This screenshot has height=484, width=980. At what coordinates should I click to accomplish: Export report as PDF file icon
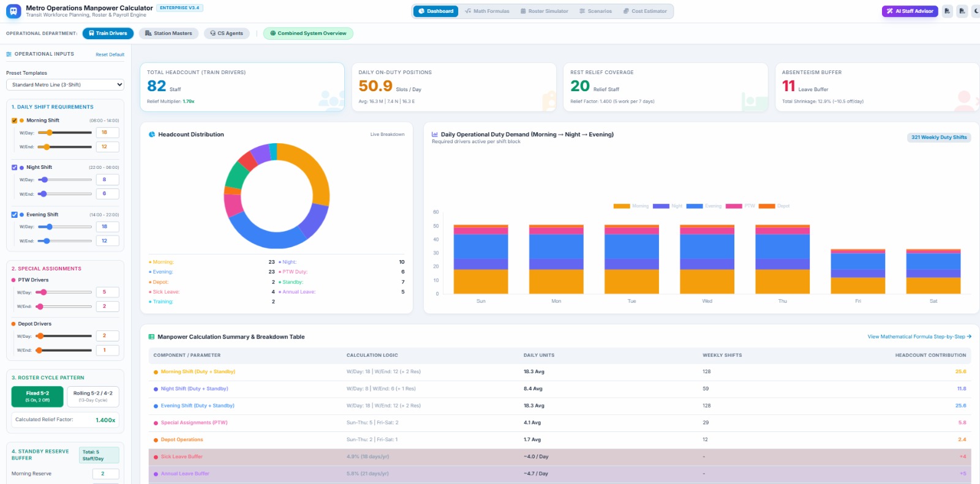[948, 11]
